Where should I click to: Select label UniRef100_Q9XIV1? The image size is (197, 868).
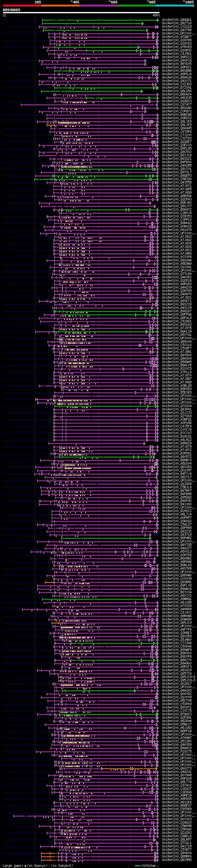[x=176, y=169]
